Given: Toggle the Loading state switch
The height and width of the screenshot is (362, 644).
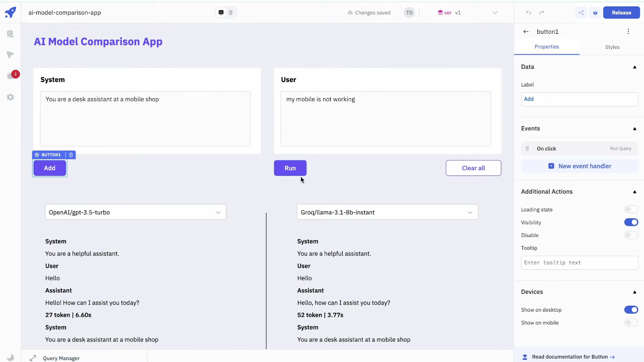Looking at the screenshot, I should (x=631, y=209).
